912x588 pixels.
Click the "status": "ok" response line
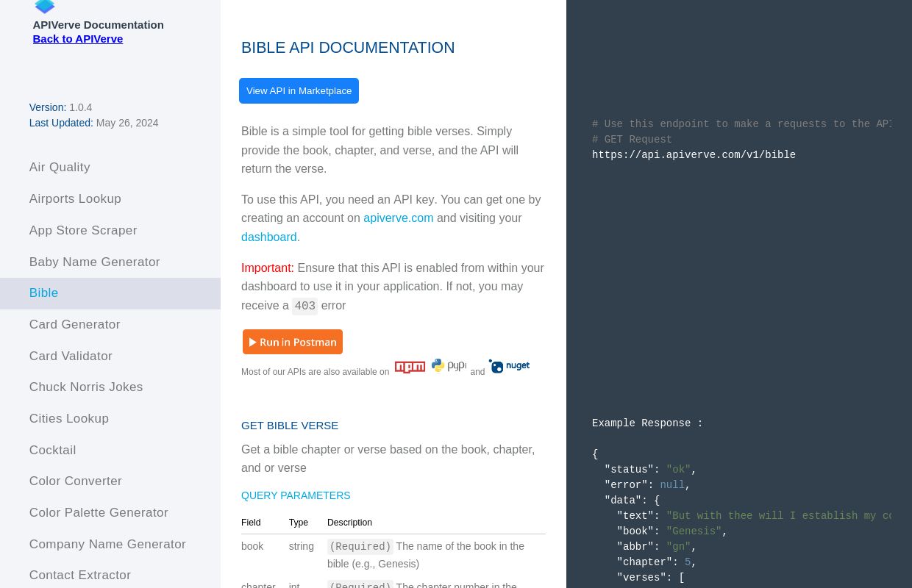pos(650,470)
